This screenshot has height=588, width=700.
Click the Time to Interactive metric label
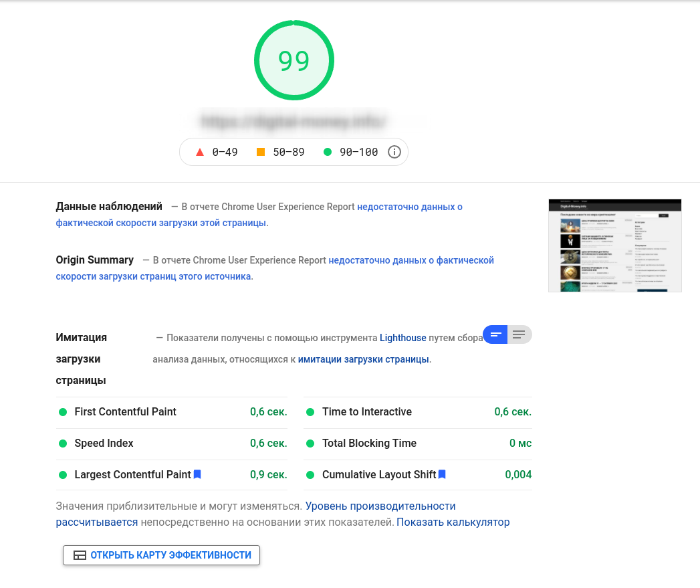(x=367, y=412)
